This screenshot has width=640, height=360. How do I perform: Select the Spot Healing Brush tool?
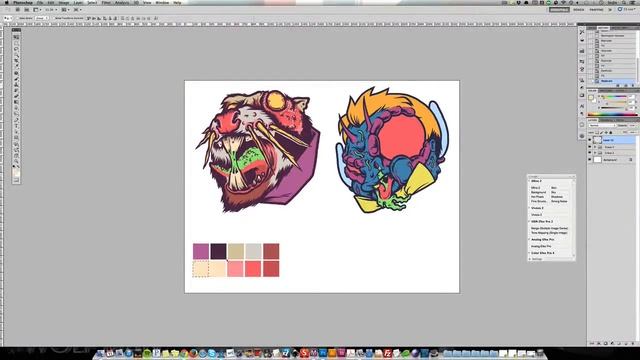[16, 73]
